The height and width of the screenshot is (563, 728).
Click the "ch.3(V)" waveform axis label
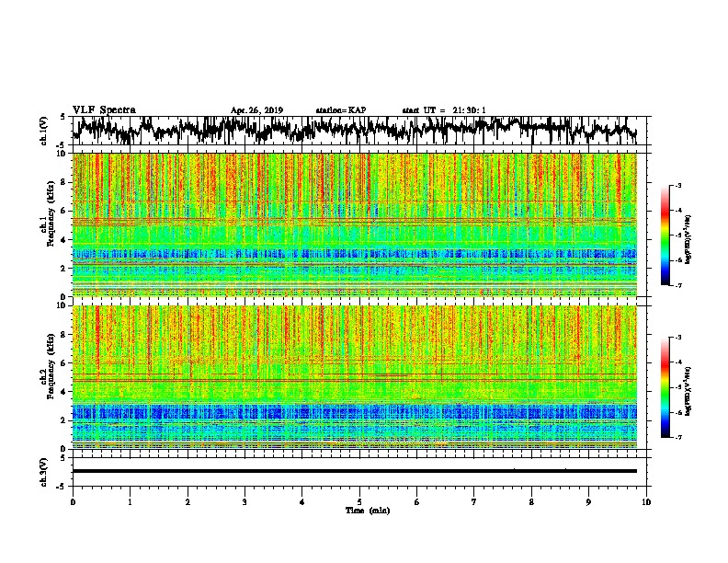pos(44,473)
